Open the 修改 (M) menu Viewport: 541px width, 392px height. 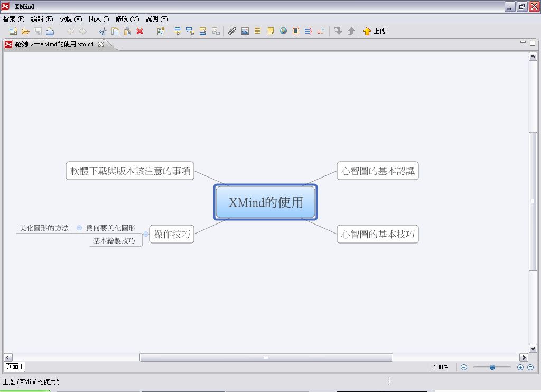point(127,19)
